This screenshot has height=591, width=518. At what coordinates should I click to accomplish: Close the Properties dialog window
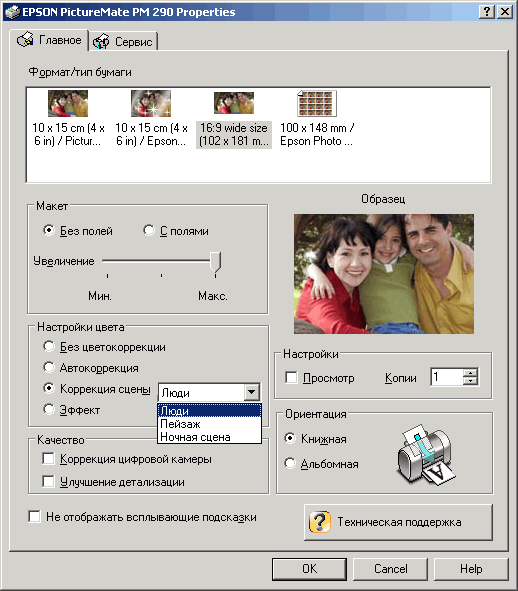click(505, 12)
